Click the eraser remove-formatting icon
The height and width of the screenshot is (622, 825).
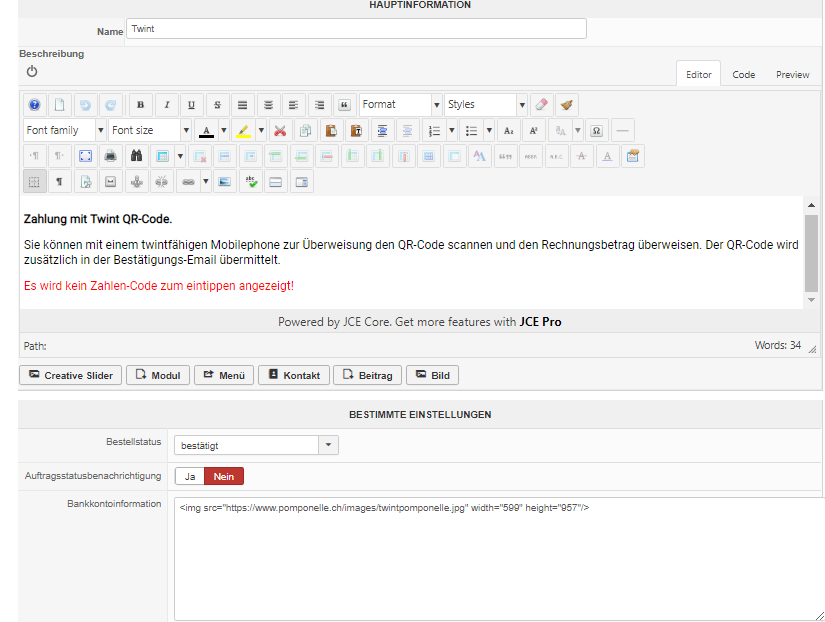click(541, 105)
